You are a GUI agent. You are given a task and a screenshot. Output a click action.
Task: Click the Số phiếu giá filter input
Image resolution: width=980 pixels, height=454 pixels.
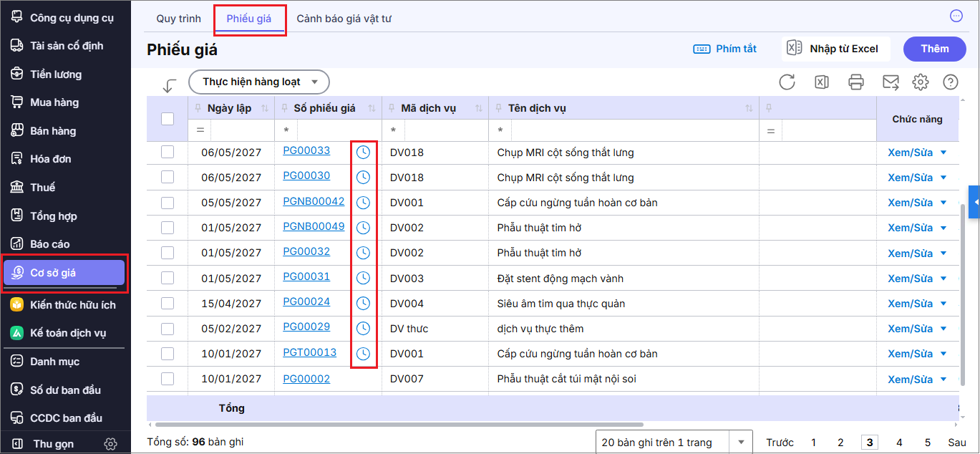(x=338, y=131)
